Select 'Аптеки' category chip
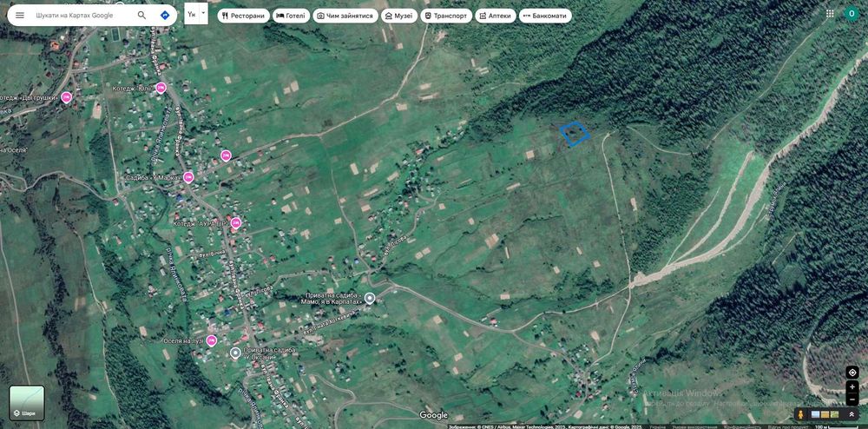Screen dimensions: 868x429 coord(496,16)
